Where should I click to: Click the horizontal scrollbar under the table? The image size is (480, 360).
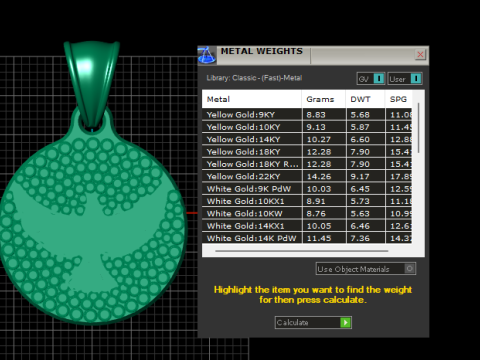[x=302, y=251]
